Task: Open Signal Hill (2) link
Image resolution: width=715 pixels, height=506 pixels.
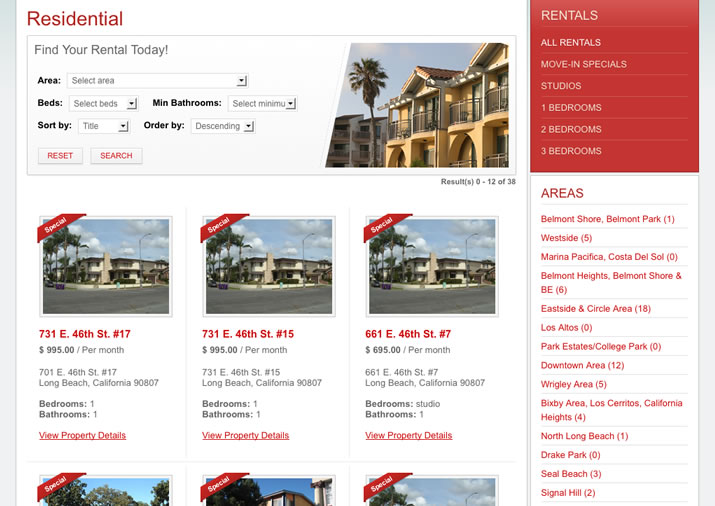Action: point(568,493)
